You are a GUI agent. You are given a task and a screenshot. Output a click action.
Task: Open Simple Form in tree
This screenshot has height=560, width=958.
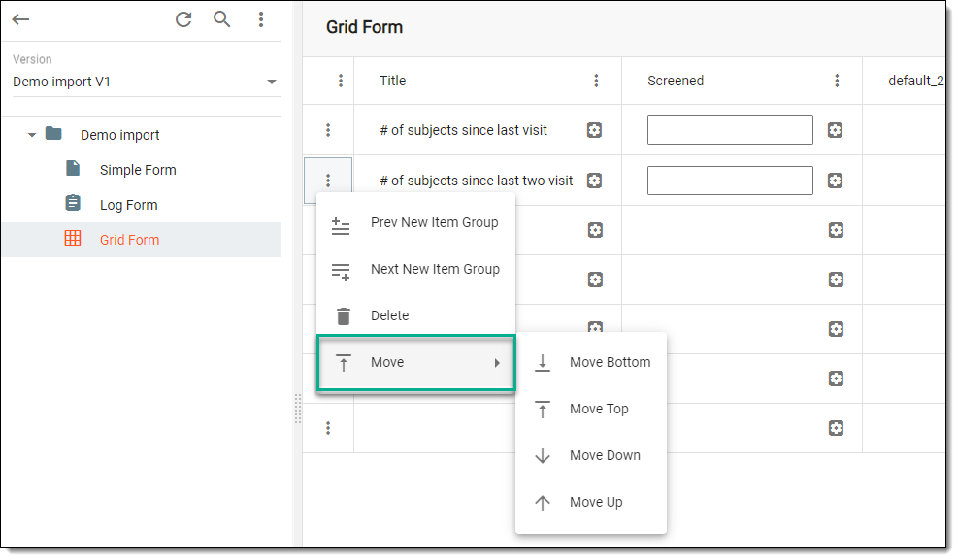138,170
